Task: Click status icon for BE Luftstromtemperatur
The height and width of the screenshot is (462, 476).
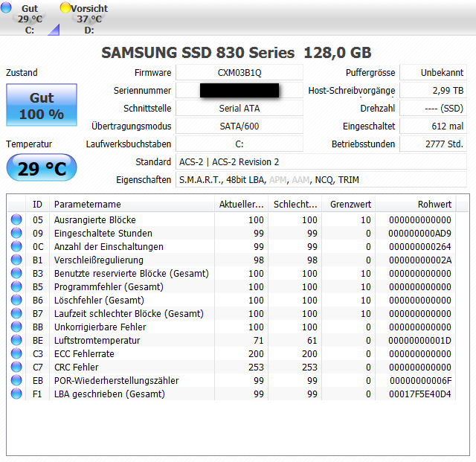Action: (x=16, y=340)
